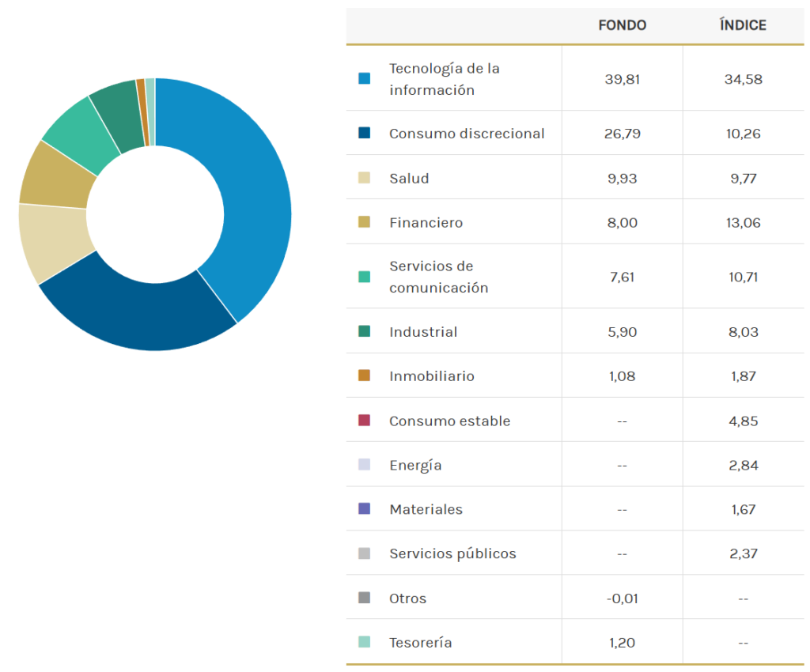Click the Materiales row label
Image resolution: width=810 pixels, height=672 pixels.
pyautogui.click(x=426, y=509)
